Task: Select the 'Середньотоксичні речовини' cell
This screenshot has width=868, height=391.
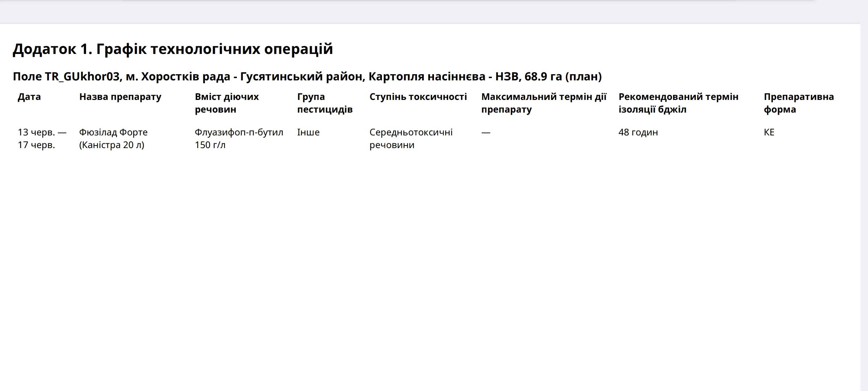Action: [x=411, y=138]
